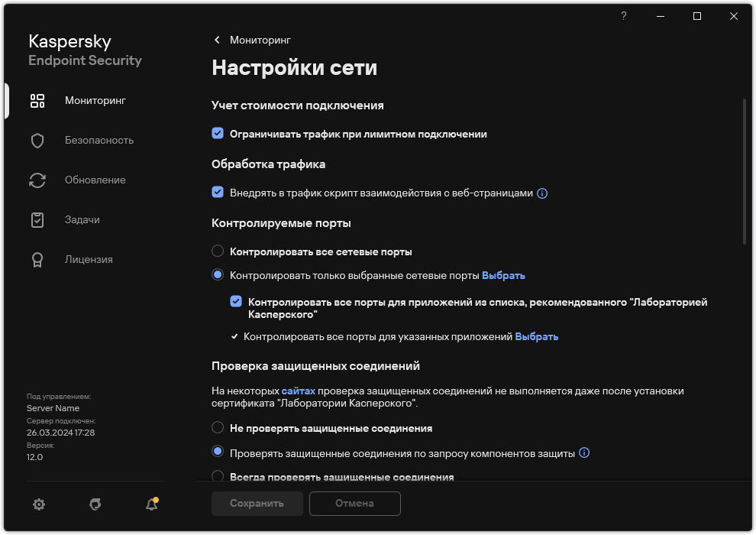Open the Обновление update icon
This screenshot has width=756, height=535.
point(37,180)
